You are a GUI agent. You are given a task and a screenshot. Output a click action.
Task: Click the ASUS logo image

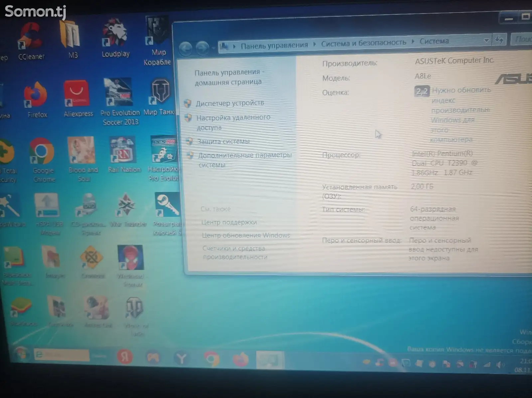pos(513,79)
